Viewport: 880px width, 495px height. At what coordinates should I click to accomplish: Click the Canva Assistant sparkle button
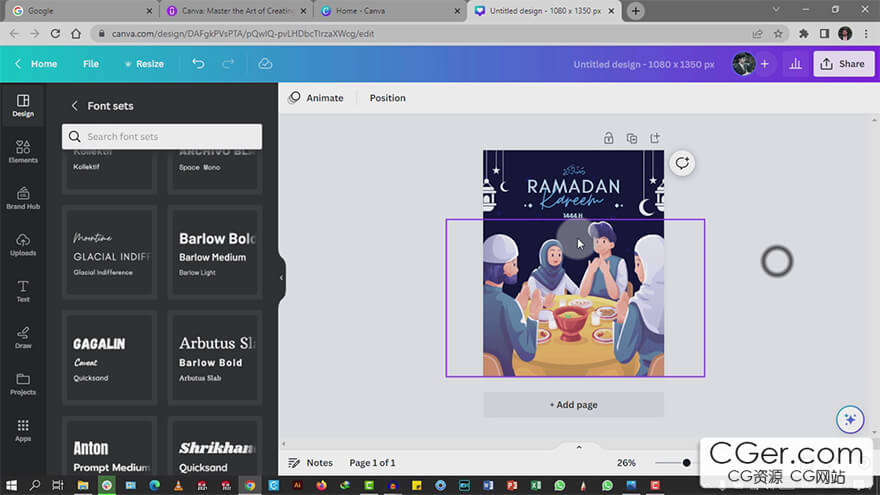point(850,419)
